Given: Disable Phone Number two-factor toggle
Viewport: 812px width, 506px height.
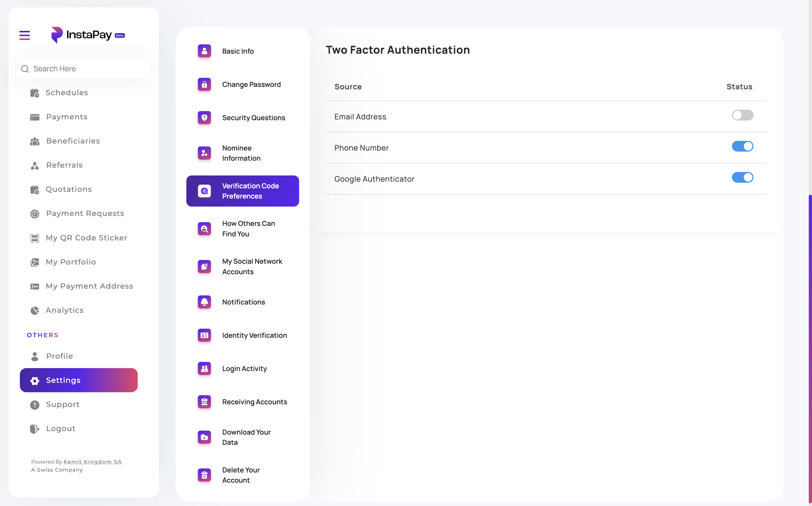Looking at the screenshot, I should coord(742,146).
